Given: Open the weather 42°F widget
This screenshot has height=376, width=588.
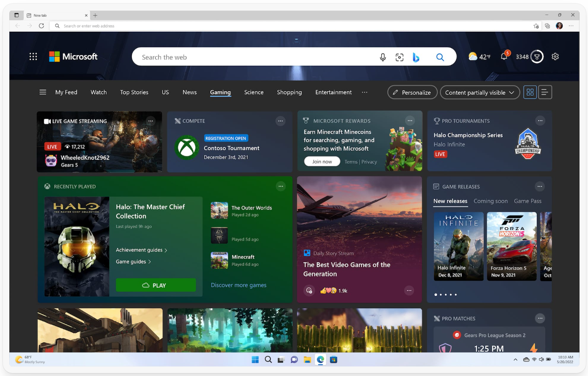Looking at the screenshot, I should (480, 56).
